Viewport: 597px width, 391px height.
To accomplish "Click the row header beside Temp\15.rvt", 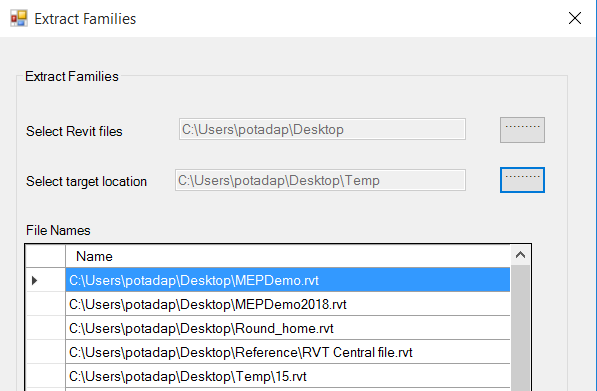I will (x=46, y=376).
